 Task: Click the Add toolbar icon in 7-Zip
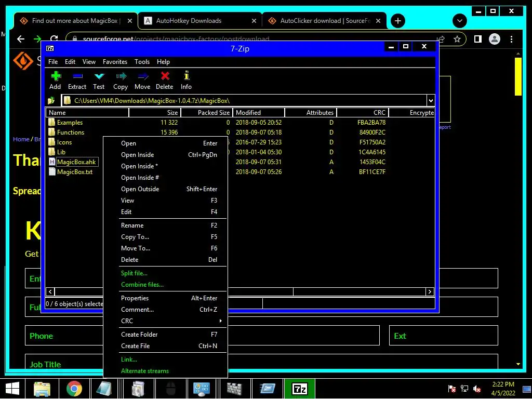56,76
